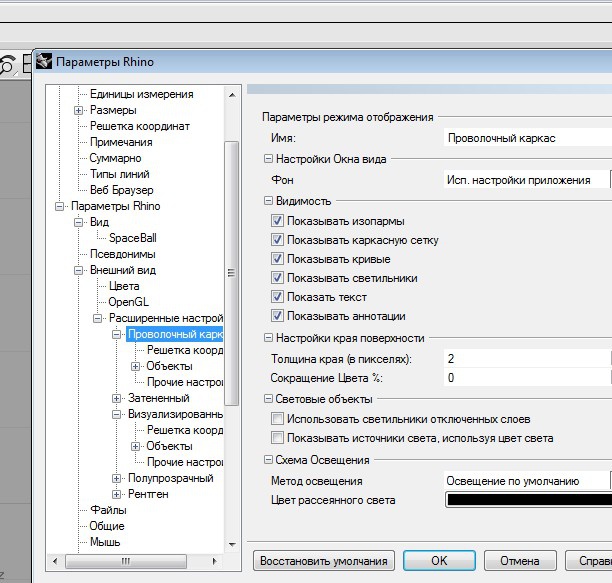Select Мышь tree item
612x583 pixels.
point(105,542)
